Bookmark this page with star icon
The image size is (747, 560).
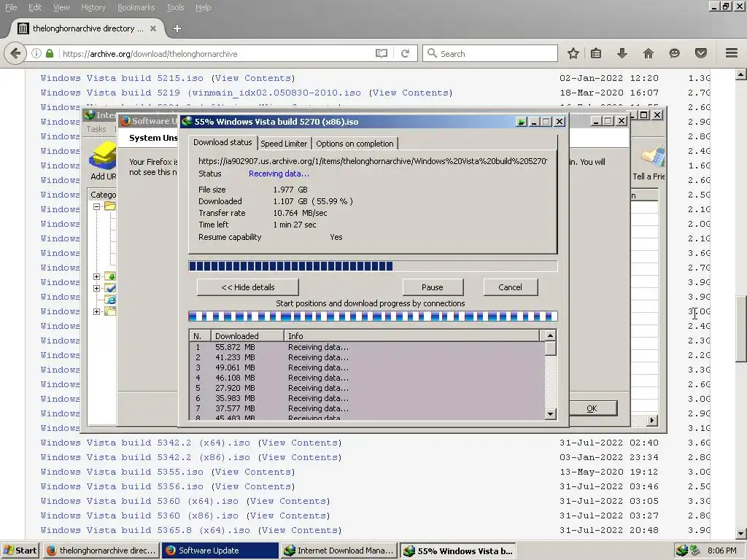(573, 53)
